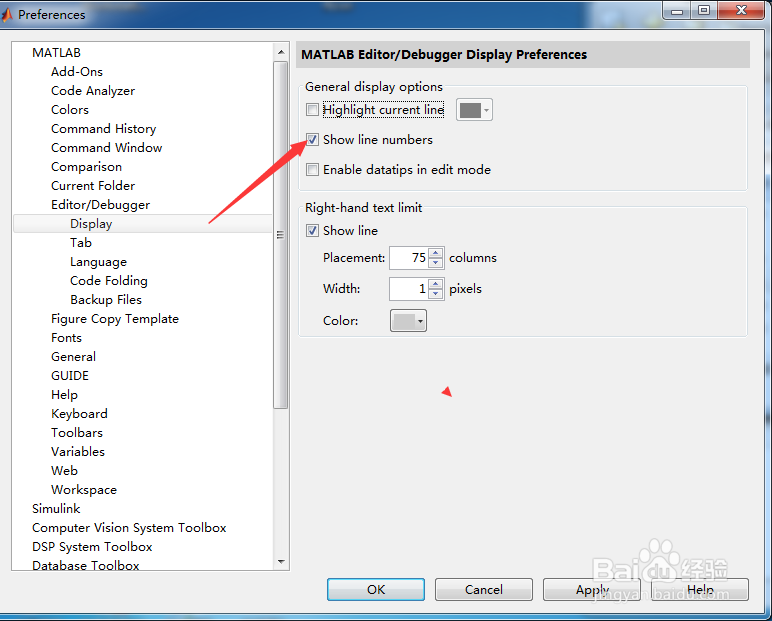
Task: Click tree scrollbar up arrow
Action: pos(281,52)
